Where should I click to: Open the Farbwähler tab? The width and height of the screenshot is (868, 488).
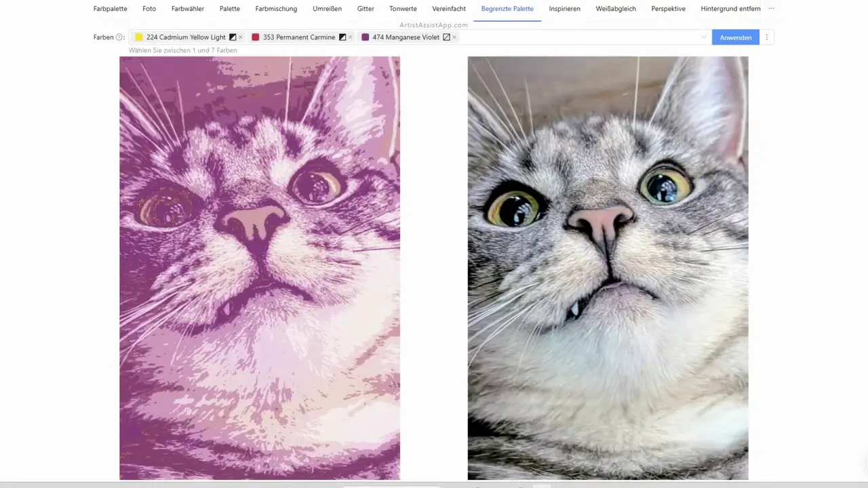pyautogui.click(x=188, y=9)
